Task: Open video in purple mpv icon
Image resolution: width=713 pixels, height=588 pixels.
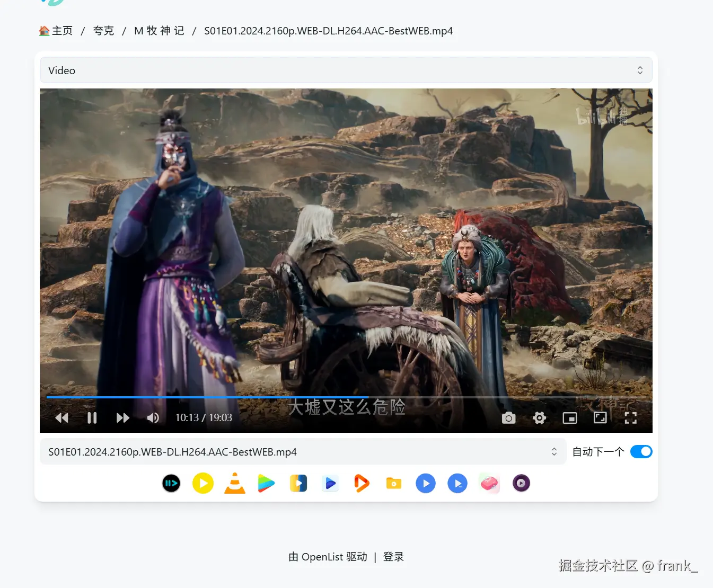Action: (521, 483)
